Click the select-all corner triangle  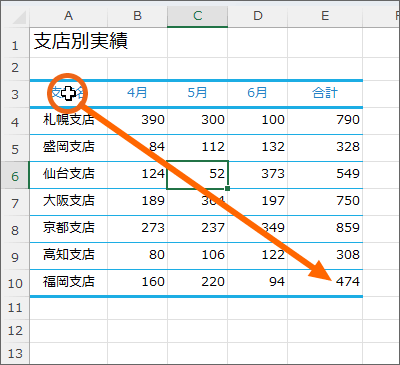coord(19,17)
